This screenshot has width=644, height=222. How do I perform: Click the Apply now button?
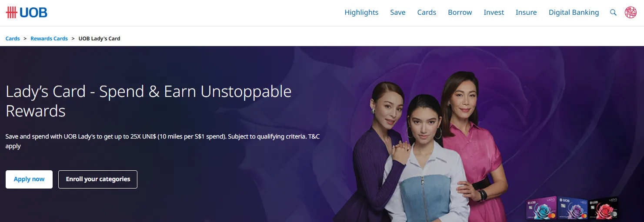tap(29, 179)
